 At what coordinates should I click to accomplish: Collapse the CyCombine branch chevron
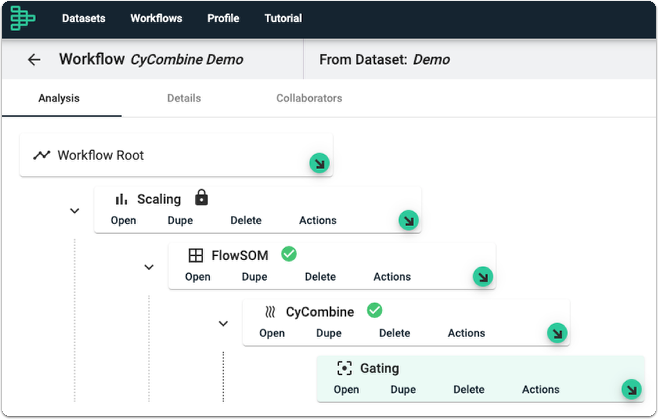point(223,323)
